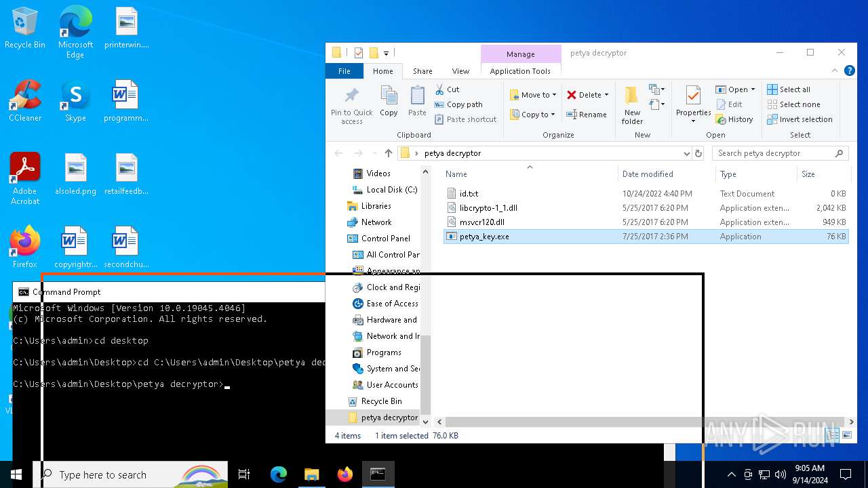Click Invert selection in ribbon
This screenshot has width=868, height=488.
[800, 119]
